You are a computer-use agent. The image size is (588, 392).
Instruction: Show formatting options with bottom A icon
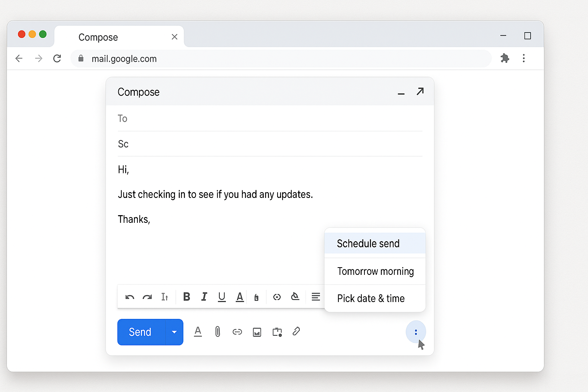tap(198, 332)
